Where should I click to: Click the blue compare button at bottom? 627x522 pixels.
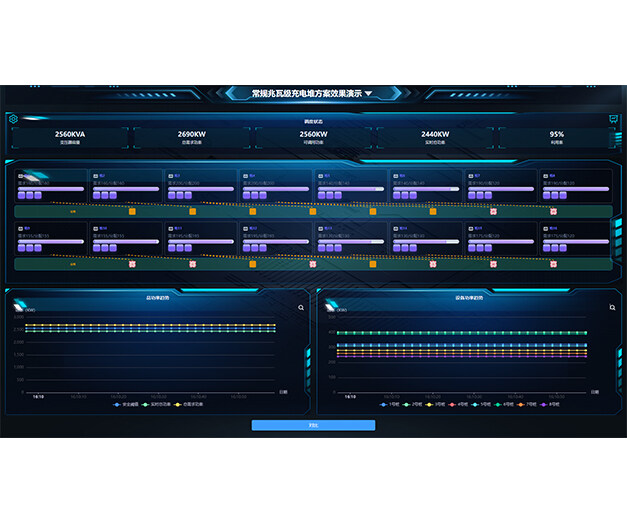pyautogui.click(x=313, y=425)
